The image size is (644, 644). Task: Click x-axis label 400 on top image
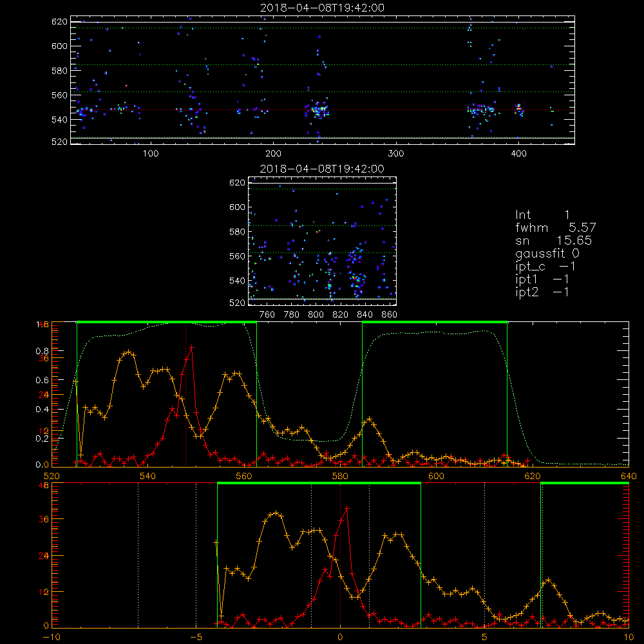pyautogui.click(x=518, y=154)
